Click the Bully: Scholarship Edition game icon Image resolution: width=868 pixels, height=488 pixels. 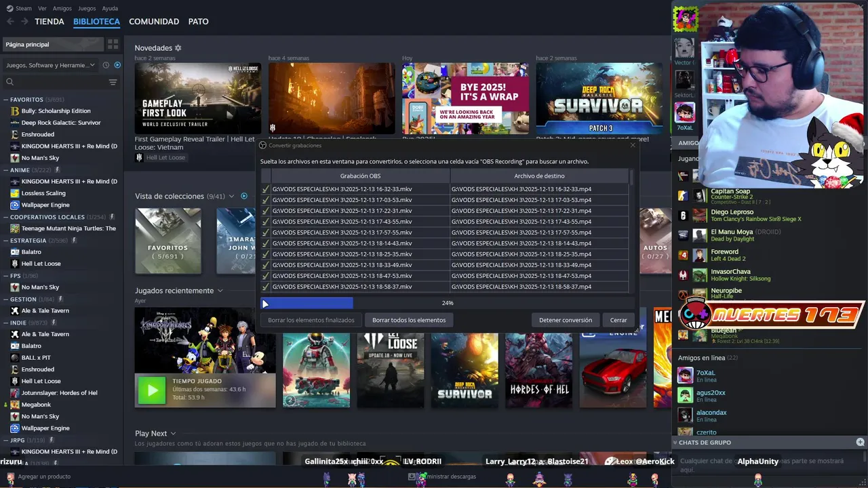click(x=15, y=110)
